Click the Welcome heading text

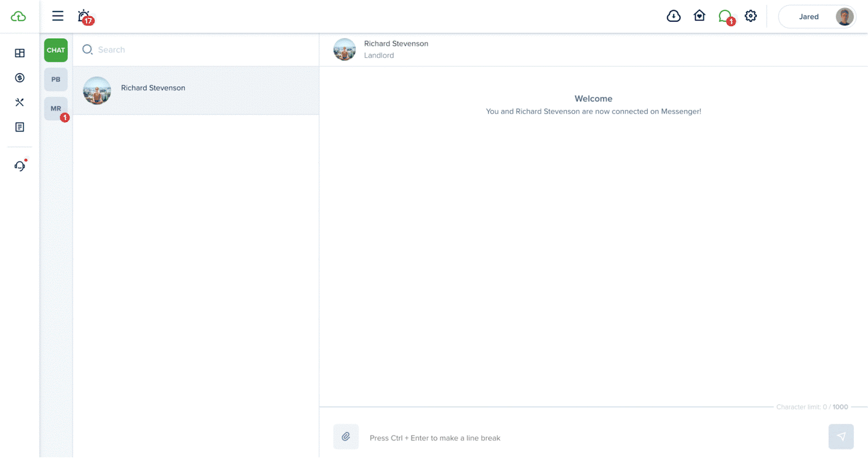[593, 99]
